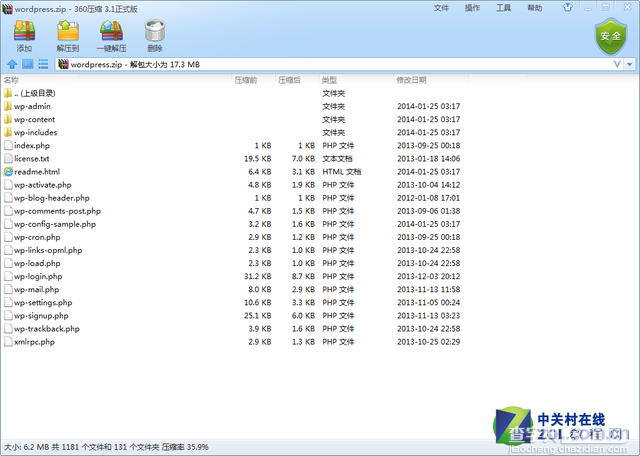640x456 pixels.
Task: Click archive icon in address bar
Action: (x=63, y=64)
